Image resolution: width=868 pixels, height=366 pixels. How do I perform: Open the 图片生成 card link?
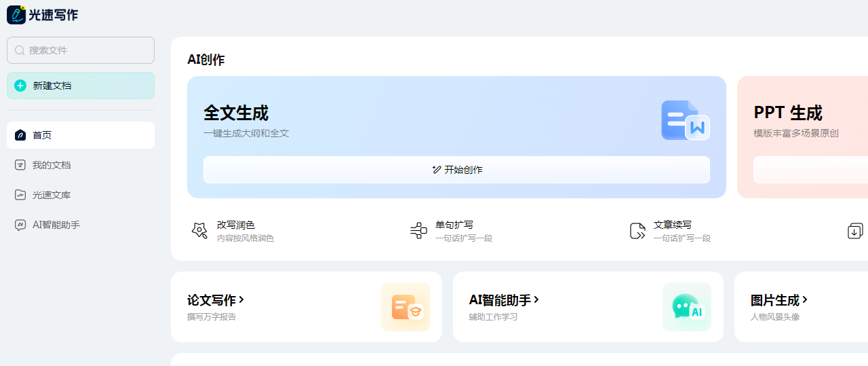point(775,300)
